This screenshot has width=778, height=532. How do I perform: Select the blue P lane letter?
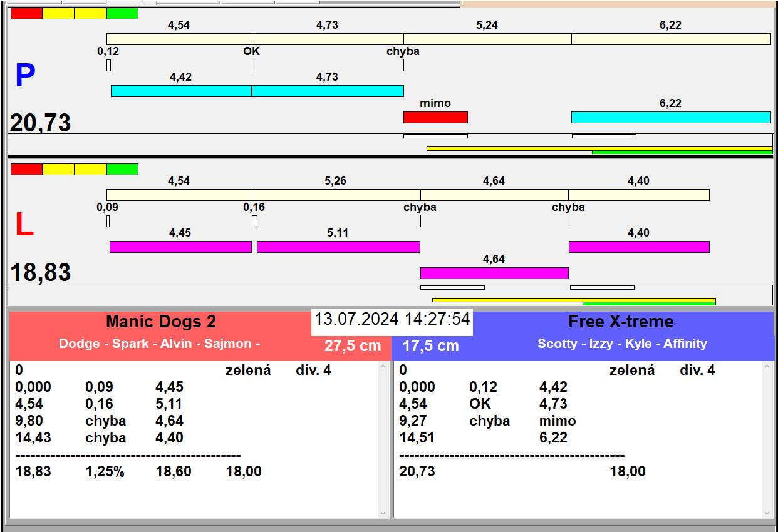[x=25, y=76]
